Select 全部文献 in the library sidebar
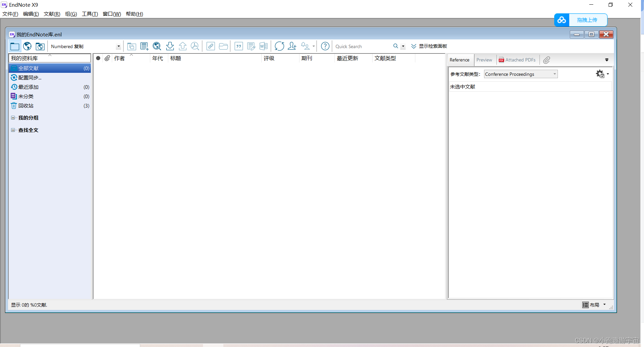Image resolution: width=644 pixels, height=347 pixels. click(x=50, y=68)
